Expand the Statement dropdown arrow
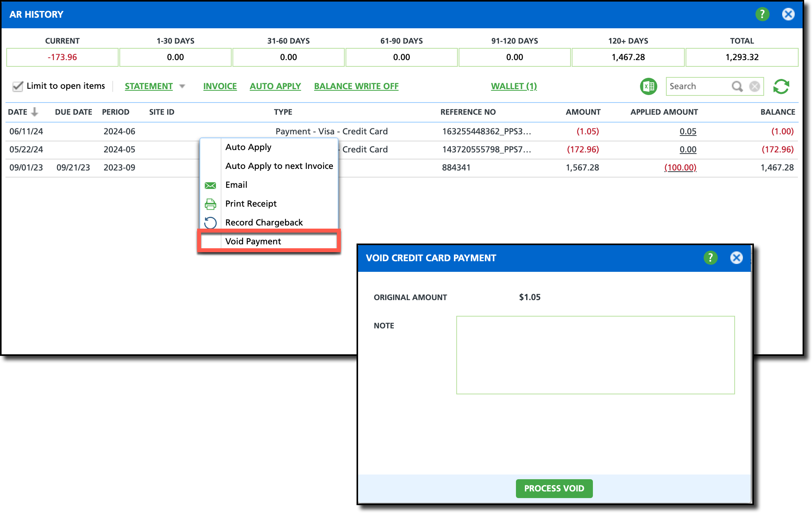812x513 pixels. 182,86
